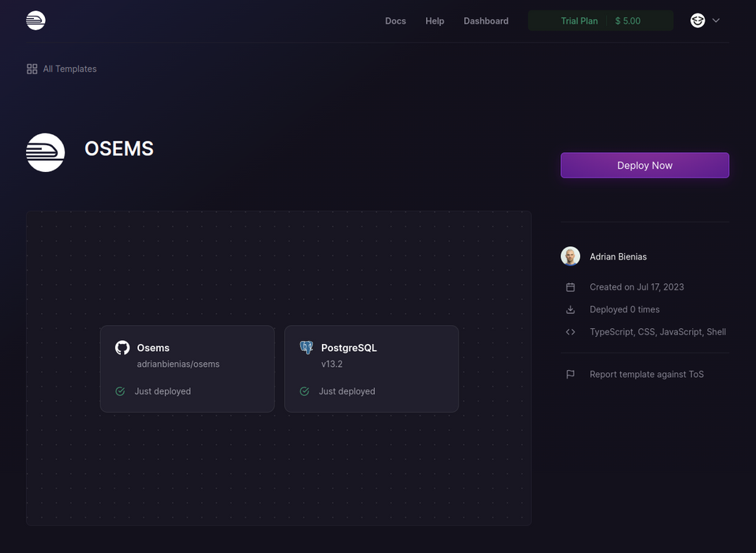This screenshot has height=553, width=756.
Task: Open the Docs page
Action: coord(395,21)
